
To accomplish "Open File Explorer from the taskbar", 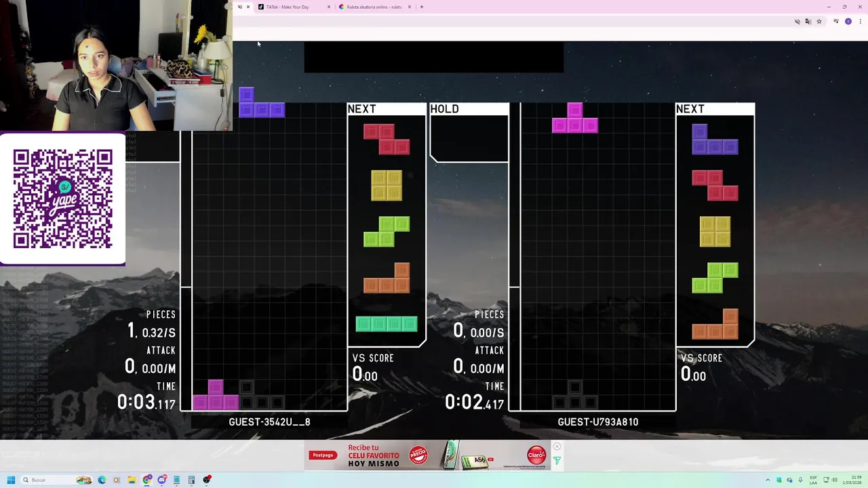I will 132,480.
